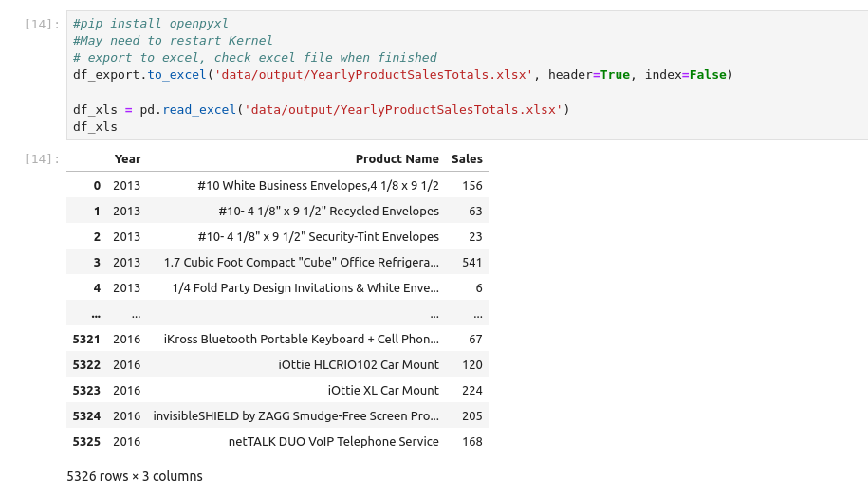Click the to_excel method in the code

[x=177, y=74]
